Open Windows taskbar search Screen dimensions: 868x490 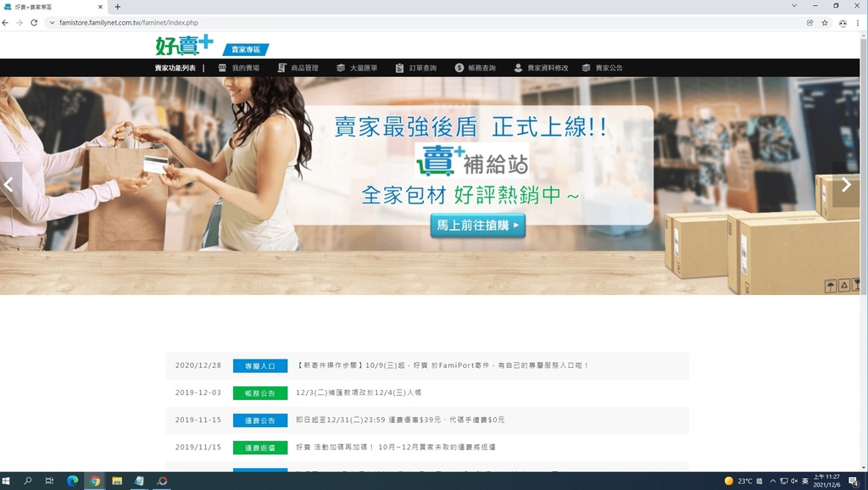pyautogui.click(x=28, y=482)
